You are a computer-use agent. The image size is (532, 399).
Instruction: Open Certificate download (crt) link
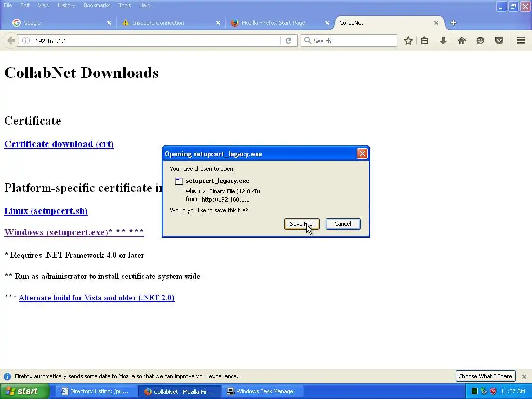click(59, 144)
